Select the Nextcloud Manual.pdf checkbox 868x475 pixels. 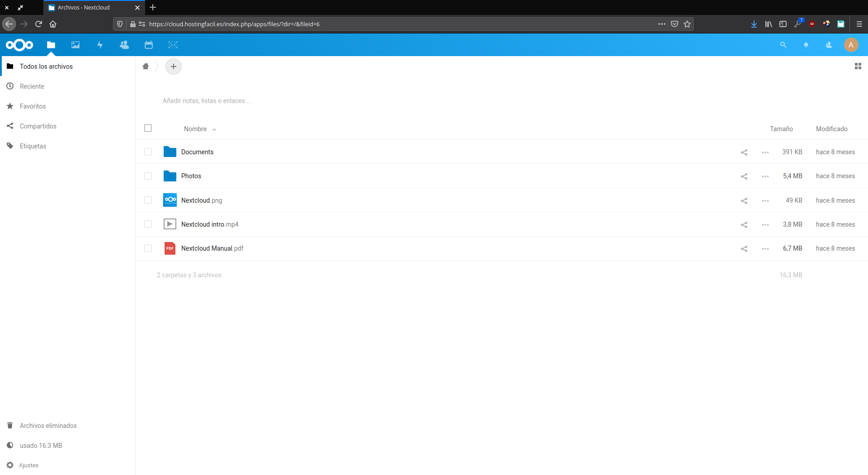tap(148, 248)
